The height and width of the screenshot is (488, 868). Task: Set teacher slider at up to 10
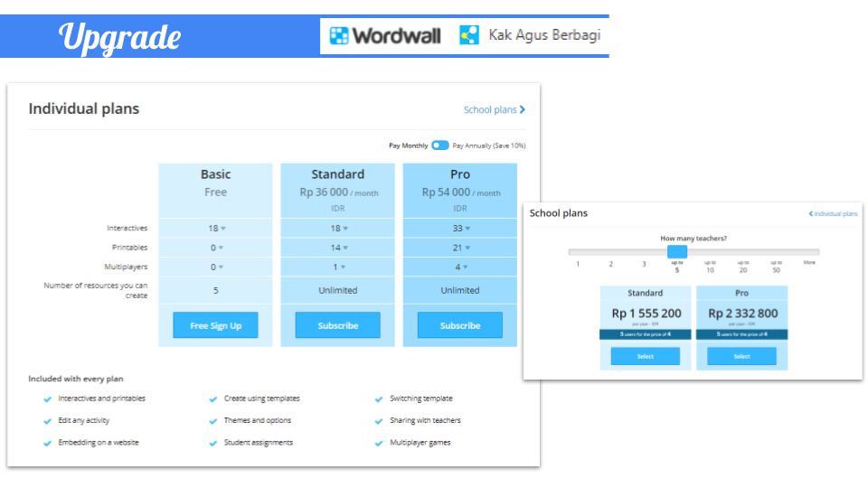[711, 267]
